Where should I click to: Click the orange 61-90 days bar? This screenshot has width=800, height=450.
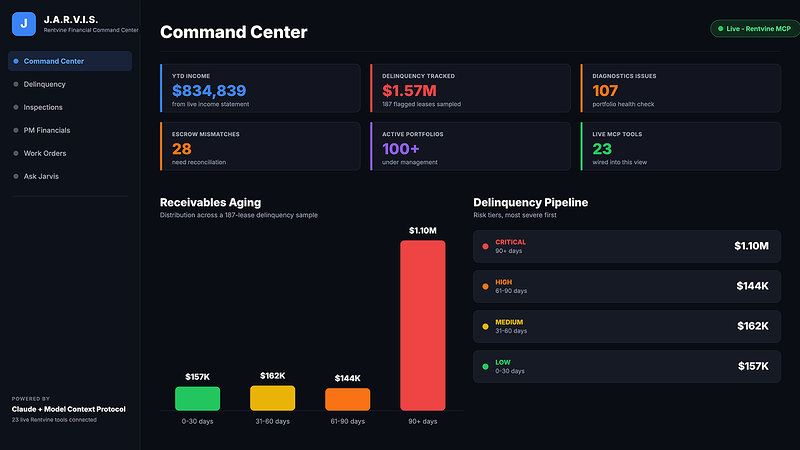coord(347,399)
